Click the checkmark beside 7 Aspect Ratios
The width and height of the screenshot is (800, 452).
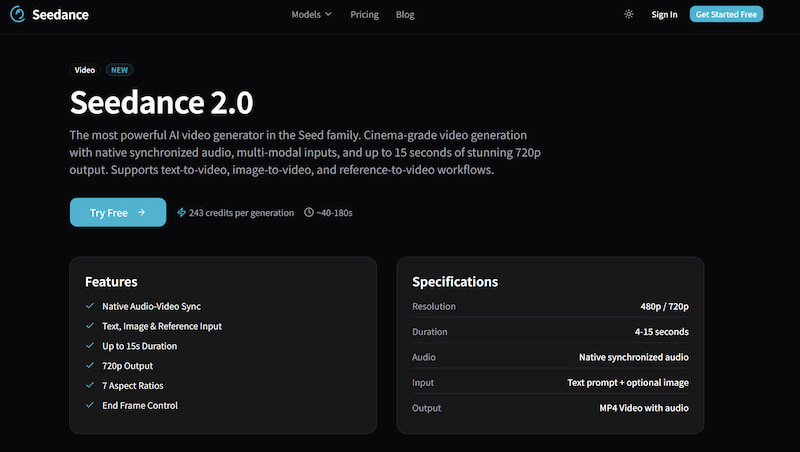(90, 386)
